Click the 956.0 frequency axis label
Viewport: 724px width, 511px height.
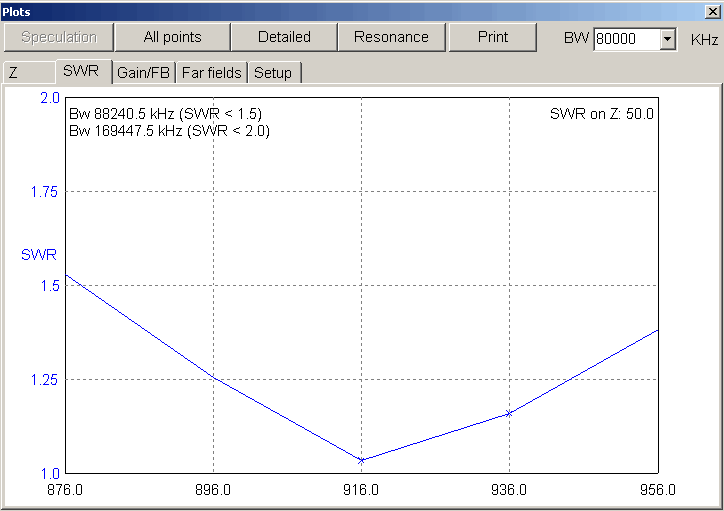tap(658, 490)
